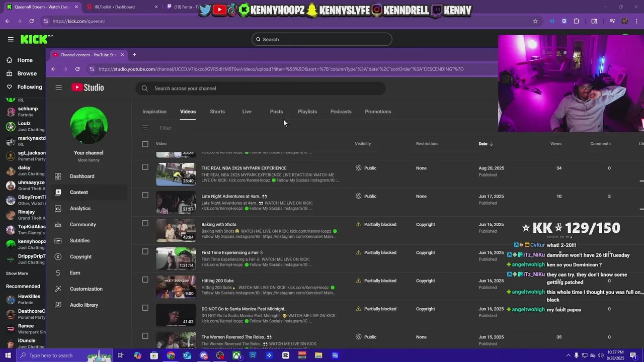This screenshot has height=362, width=644.
Task: Open the Kick sidebar hamburger menu
Action: point(11,39)
